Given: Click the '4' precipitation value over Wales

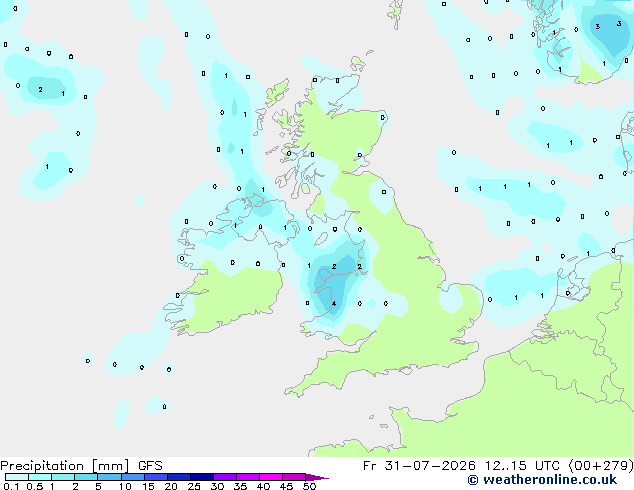Looking at the screenshot, I should (x=334, y=304).
